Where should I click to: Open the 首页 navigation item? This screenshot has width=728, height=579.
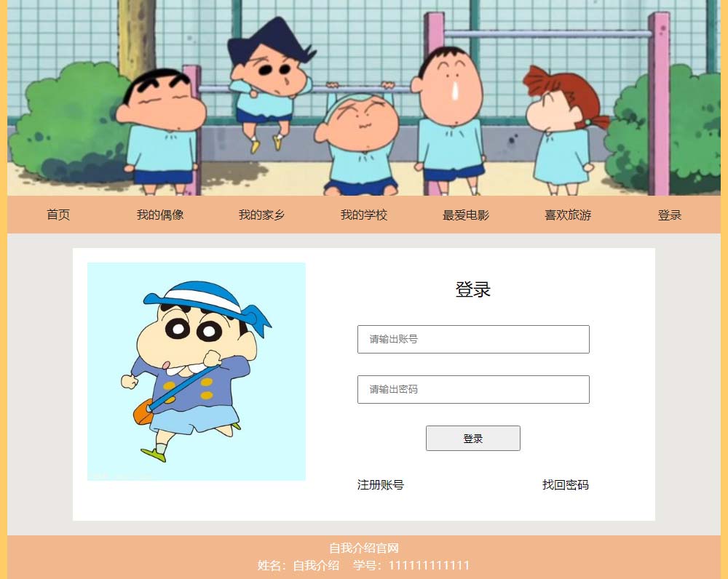(58, 215)
